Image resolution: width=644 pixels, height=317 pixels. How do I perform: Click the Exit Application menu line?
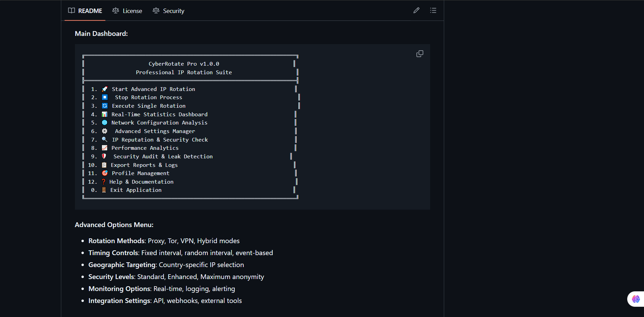click(136, 190)
